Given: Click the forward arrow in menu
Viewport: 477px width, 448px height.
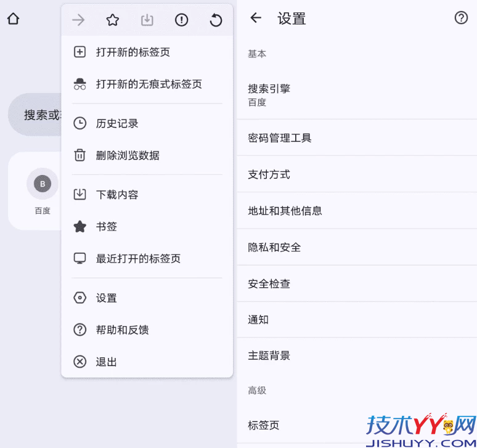Looking at the screenshot, I should coord(78,20).
